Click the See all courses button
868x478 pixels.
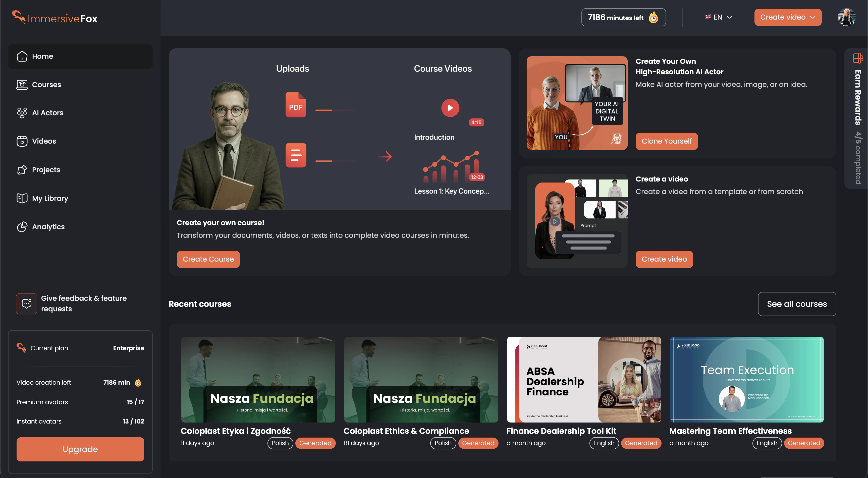pyautogui.click(x=797, y=304)
